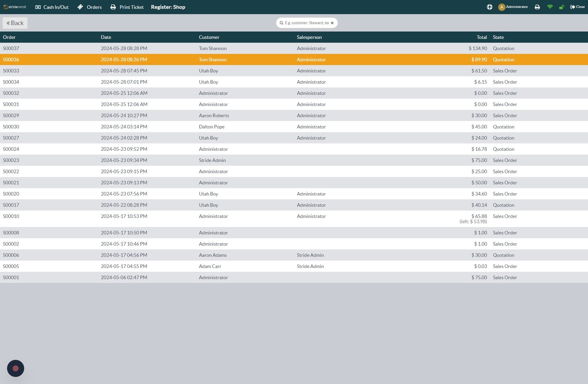
Task: Select the highlighted order S00036
Action: tap(294, 59)
